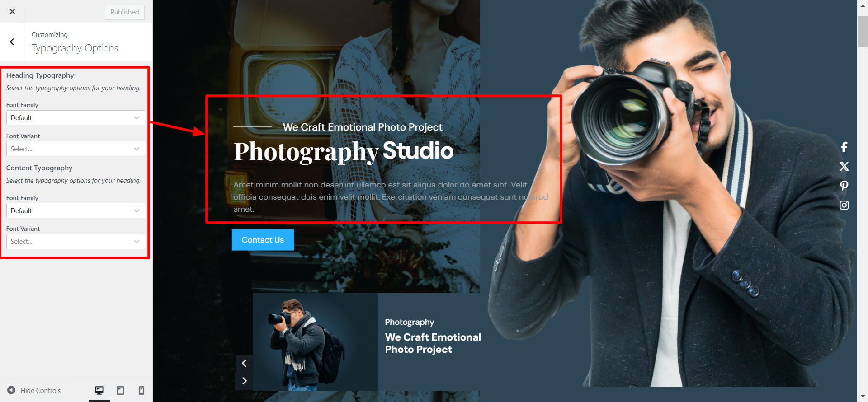Open the Facebook social icon
The width and height of the screenshot is (868, 402).
tap(844, 147)
